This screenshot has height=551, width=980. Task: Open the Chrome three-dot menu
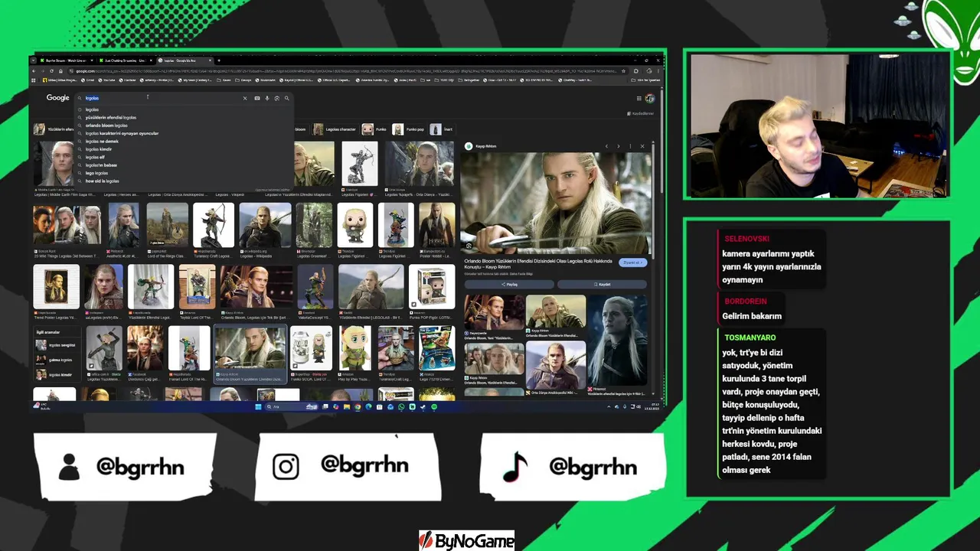(x=658, y=71)
